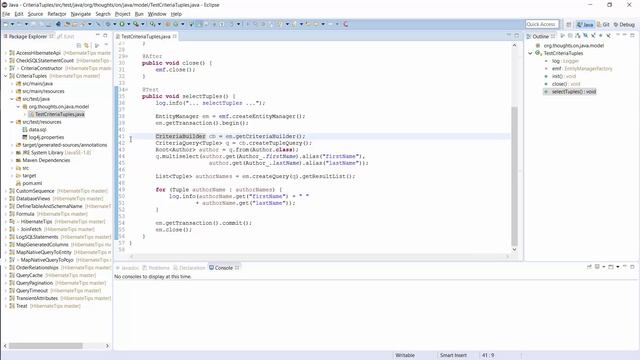
Task: Click the green Run toolbar button
Action: coord(122,24)
